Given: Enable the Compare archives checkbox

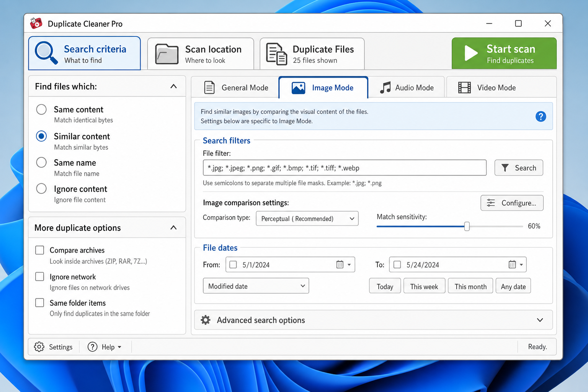Looking at the screenshot, I should tap(39, 250).
